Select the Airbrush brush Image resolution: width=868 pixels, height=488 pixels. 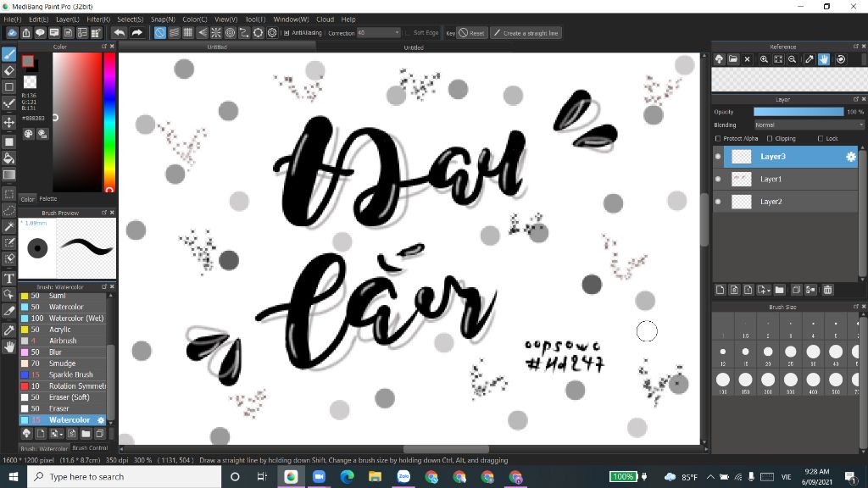pyautogui.click(x=63, y=341)
